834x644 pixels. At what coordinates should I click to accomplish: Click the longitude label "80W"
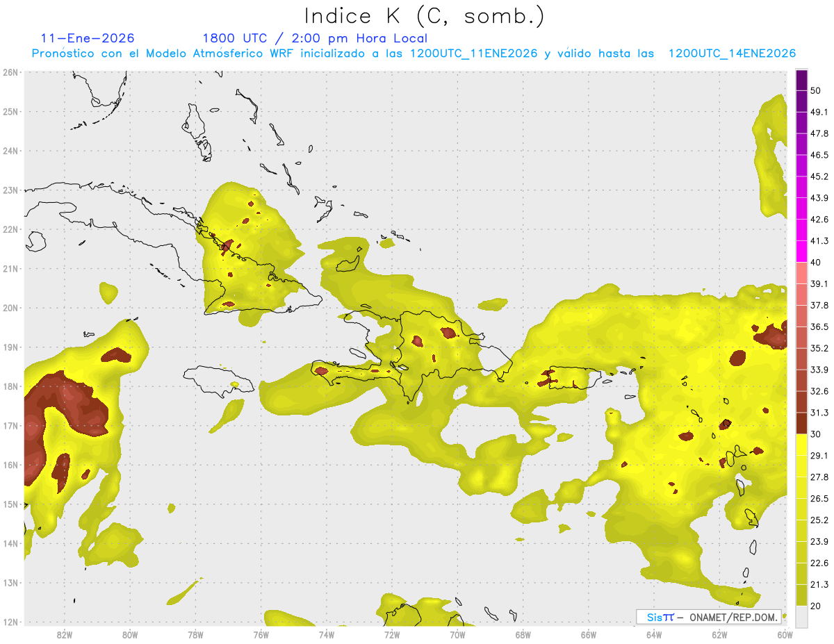(130, 635)
